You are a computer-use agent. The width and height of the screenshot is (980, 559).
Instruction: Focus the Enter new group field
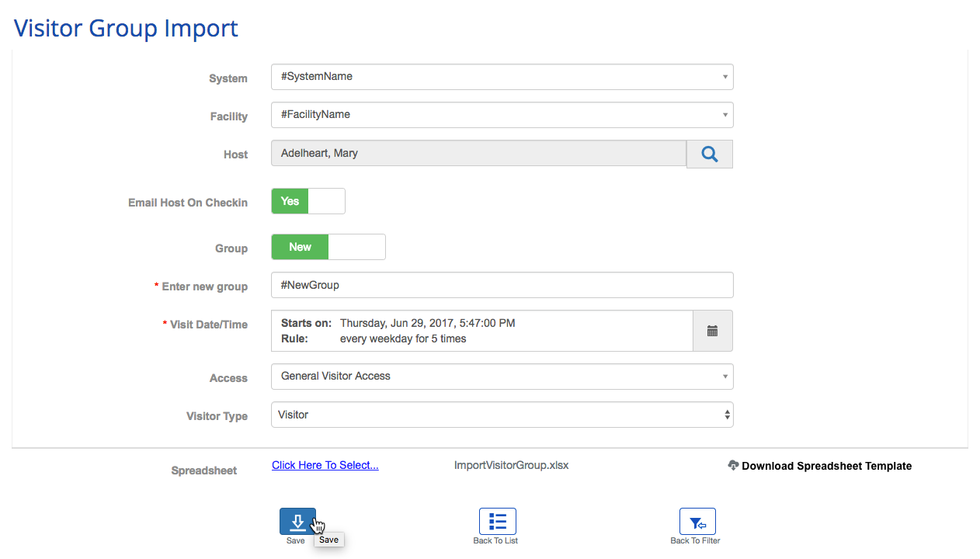click(x=502, y=285)
